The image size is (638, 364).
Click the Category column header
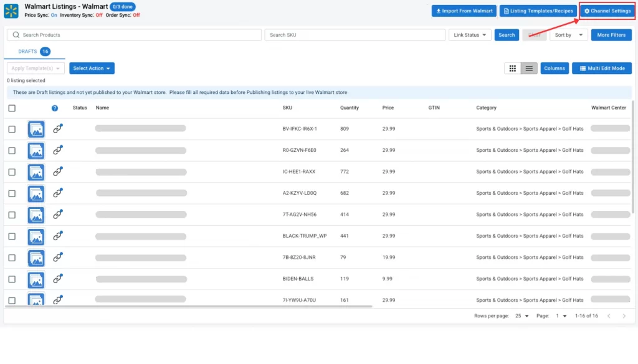(486, 108)
